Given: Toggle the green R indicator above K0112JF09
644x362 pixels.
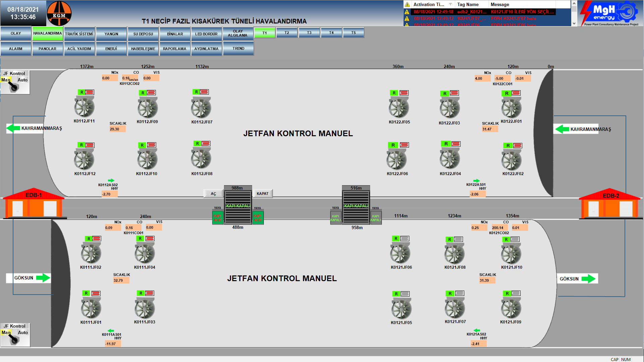Looking at the screenshot, I should click(143, 93).
